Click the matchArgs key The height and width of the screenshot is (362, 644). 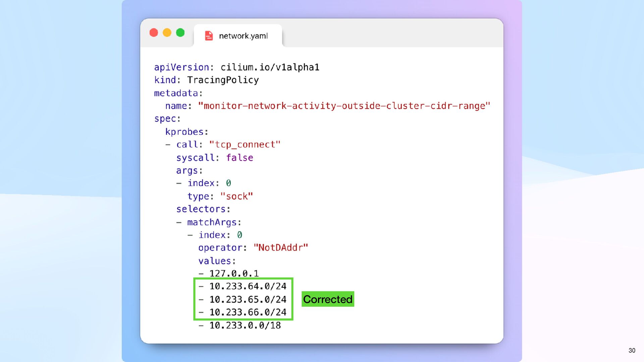point(212,222)
